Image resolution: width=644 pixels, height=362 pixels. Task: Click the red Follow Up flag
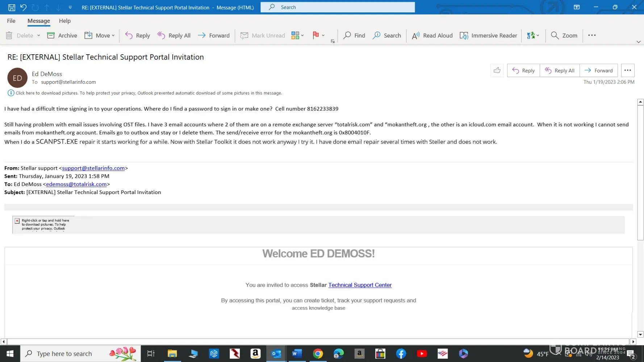(x=316, y=35)
